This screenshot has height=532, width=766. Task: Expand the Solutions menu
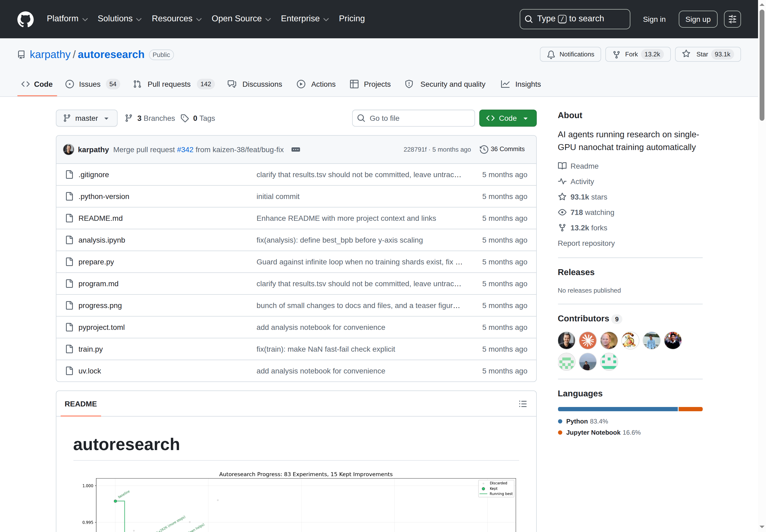tap(120, 19)
